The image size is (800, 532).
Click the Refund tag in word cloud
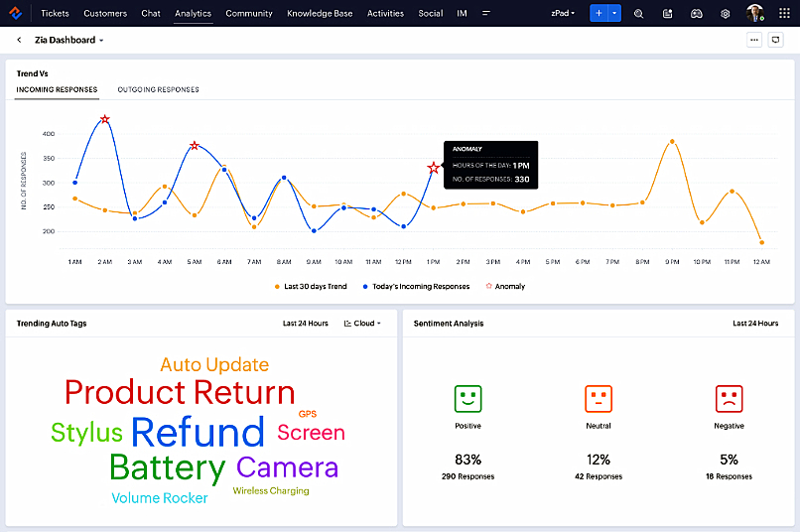point(198,432)
